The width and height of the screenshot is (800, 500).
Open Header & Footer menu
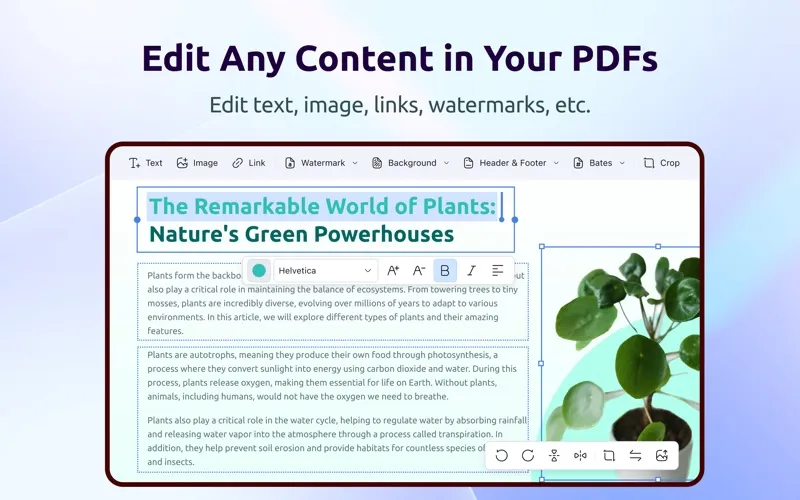tap(505, 163)
